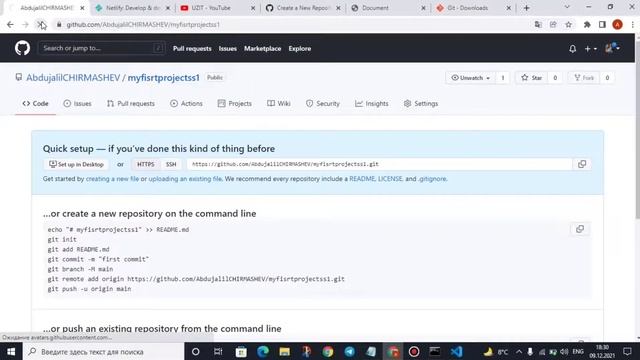Open the Issues repository tab
640x360 pixels.
coord(78,104)
